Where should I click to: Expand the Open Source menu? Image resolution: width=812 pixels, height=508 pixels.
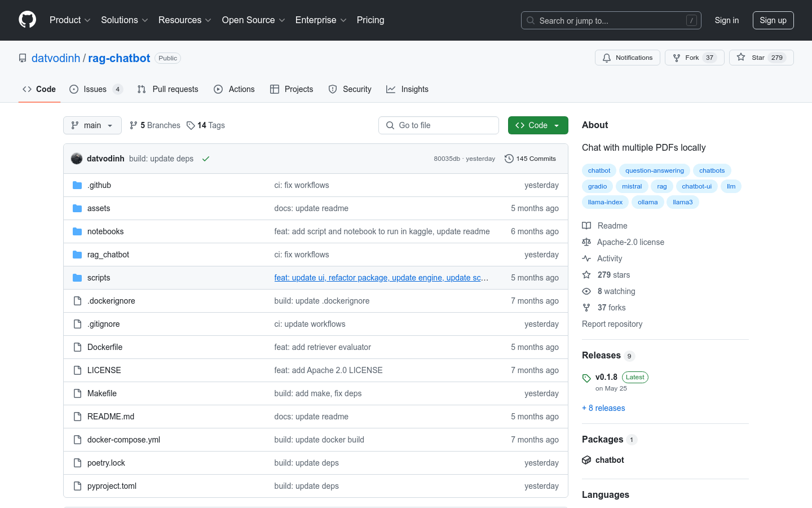(254, 20)
